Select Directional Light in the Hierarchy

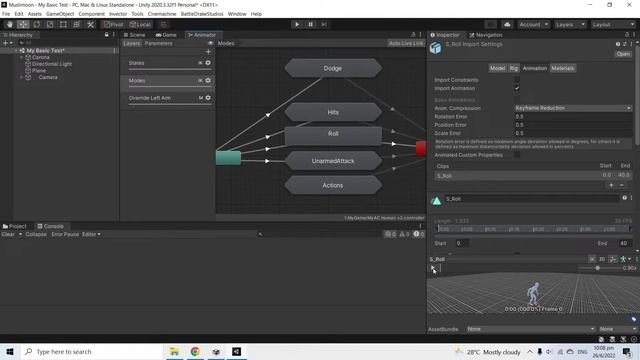pyautogui.click(x=52, y=64)
